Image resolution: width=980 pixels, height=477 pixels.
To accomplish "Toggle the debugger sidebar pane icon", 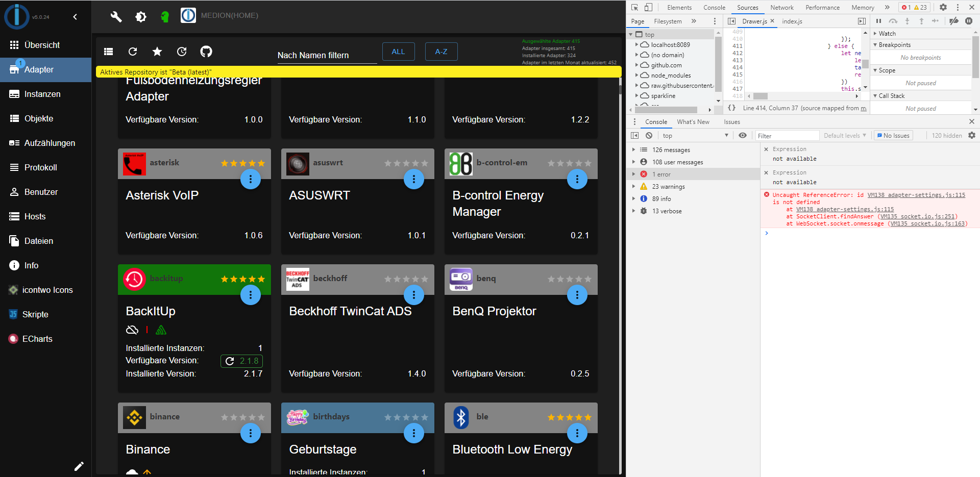I will tap(862, 21).
